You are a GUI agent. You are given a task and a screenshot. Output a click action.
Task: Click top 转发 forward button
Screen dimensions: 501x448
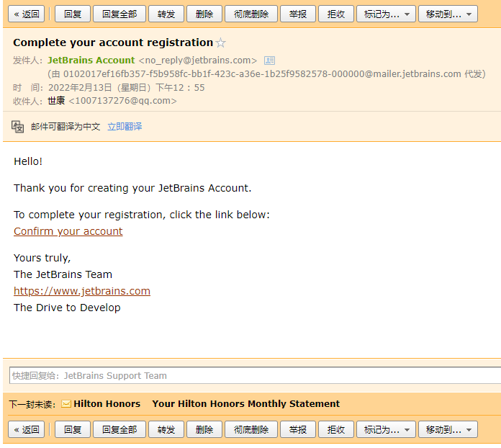tap(166, 14)
